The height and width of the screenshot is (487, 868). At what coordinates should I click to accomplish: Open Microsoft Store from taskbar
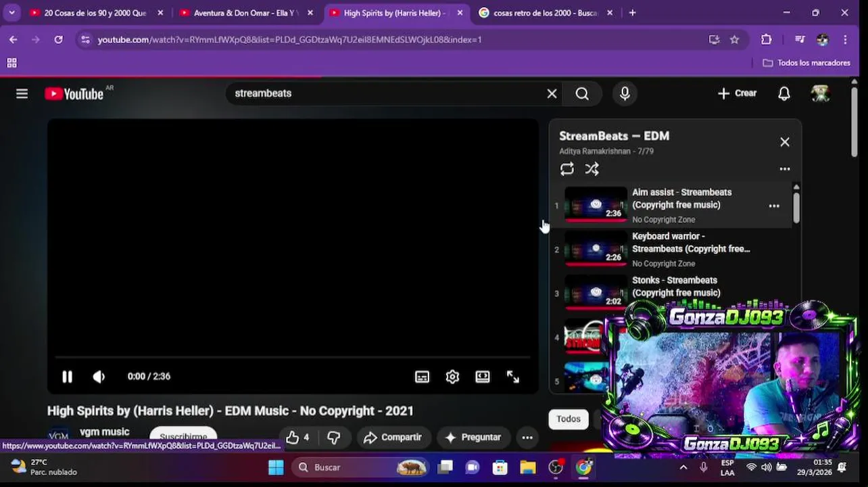(500, 467)
